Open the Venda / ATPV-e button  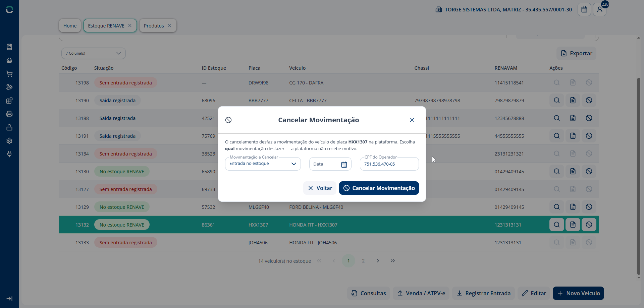[x=421, y=293]
